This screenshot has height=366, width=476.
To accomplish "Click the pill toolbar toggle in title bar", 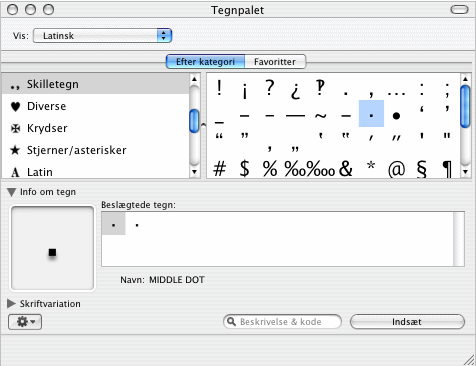I will click(459, 9).
